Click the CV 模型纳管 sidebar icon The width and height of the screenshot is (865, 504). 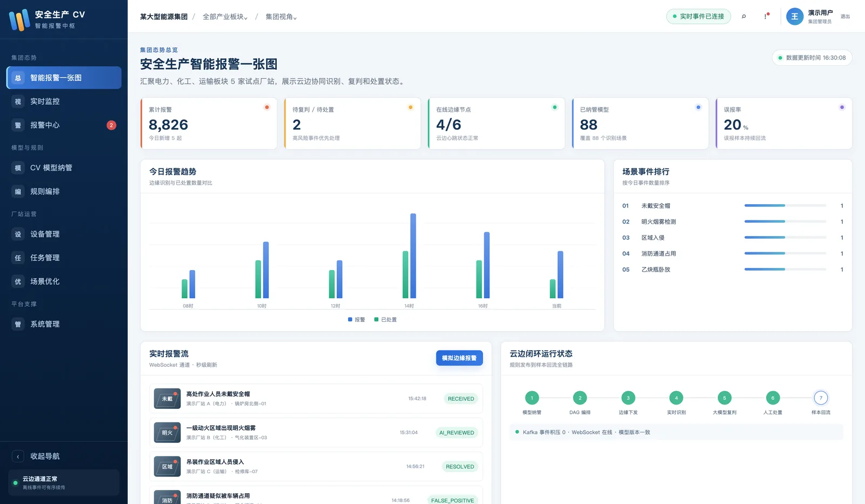(18, 168)
